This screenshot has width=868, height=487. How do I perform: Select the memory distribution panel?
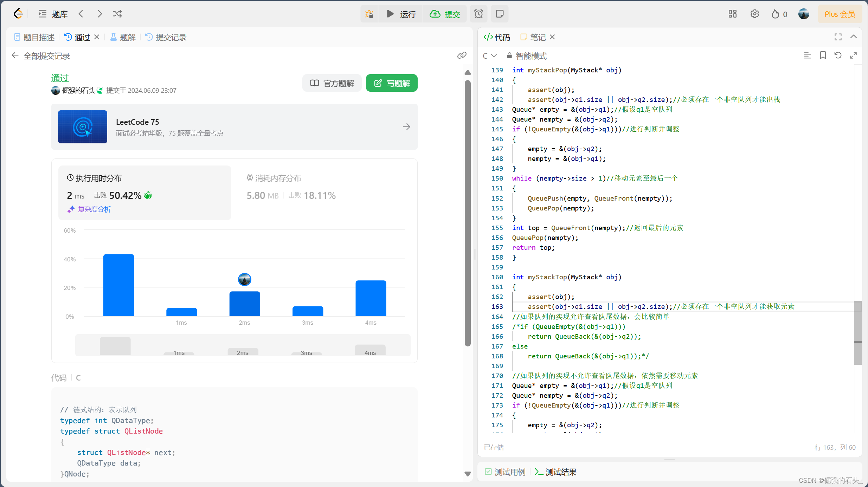(291, 187)
